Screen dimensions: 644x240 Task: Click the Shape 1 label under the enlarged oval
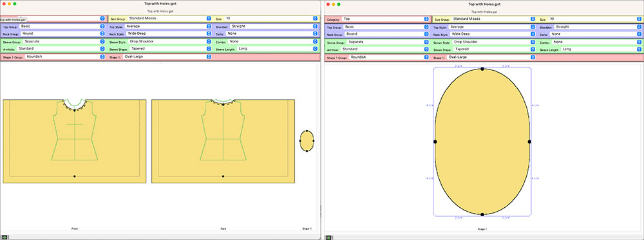pyautogui.click(x=482, y=228)
